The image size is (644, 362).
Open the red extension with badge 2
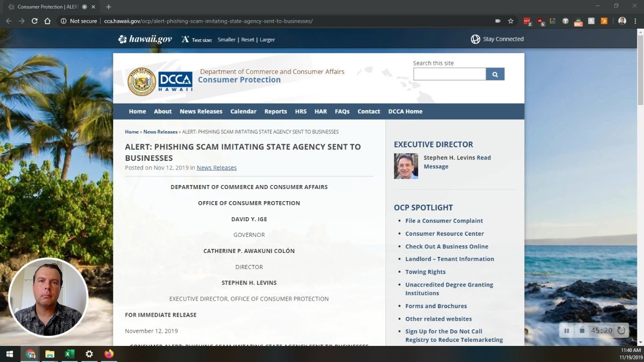tap(527, 22)
